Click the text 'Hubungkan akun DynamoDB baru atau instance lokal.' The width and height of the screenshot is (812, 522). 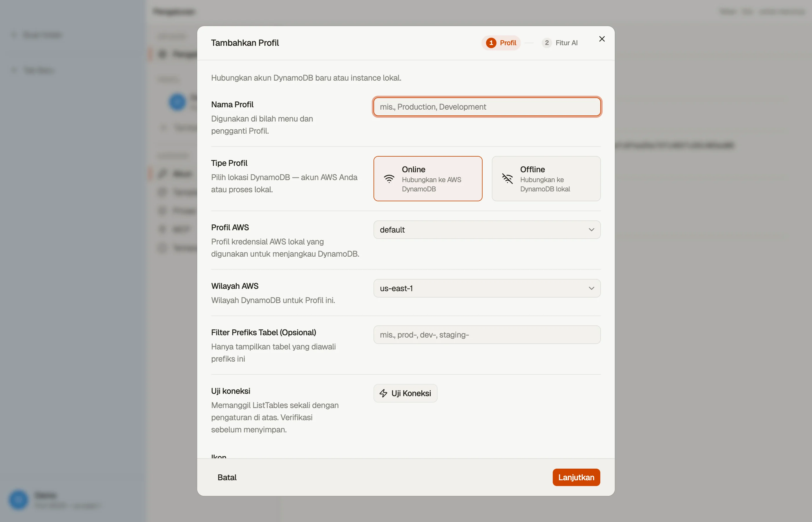point(306,78)
